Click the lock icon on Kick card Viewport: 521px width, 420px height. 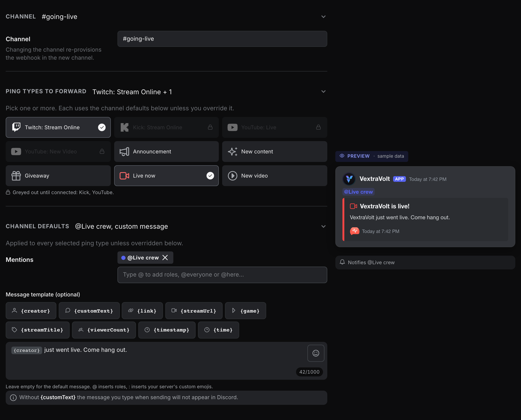(x=210, y=127)
